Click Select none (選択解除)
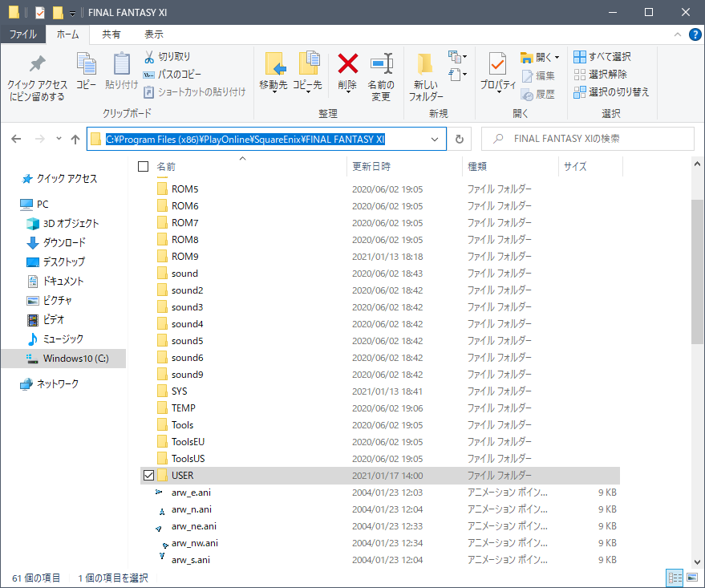Image resolution: width=705 pixels, height=588 pixels. click(600, 74)
